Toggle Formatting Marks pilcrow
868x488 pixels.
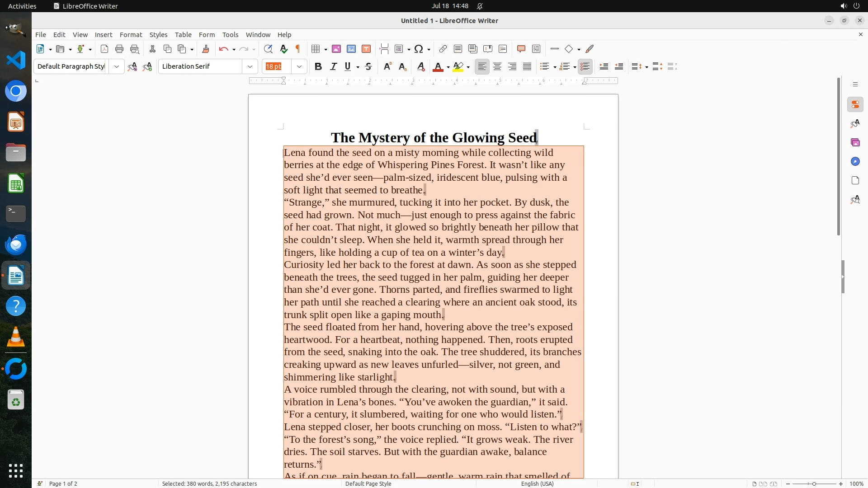click(298, 49)
